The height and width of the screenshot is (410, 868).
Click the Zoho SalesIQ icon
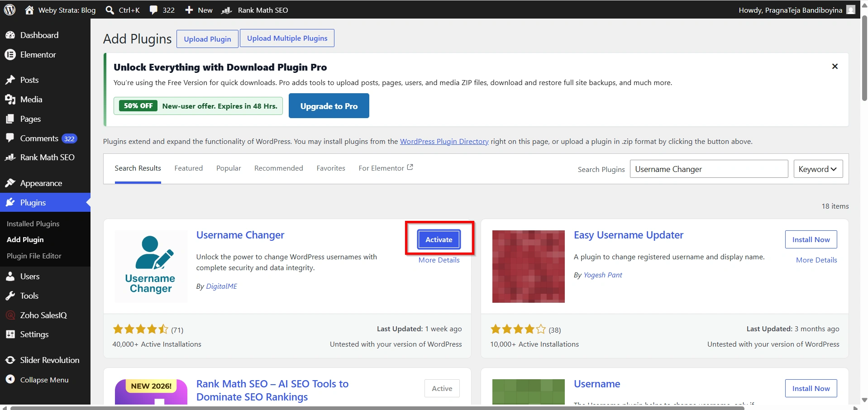tap(10, 315)
